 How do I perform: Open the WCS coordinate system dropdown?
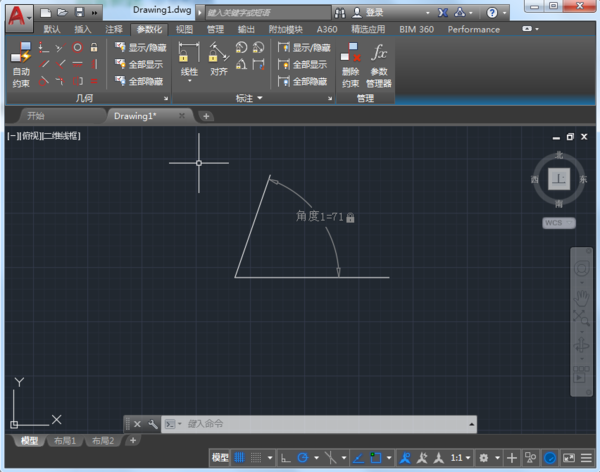[559, 222]
